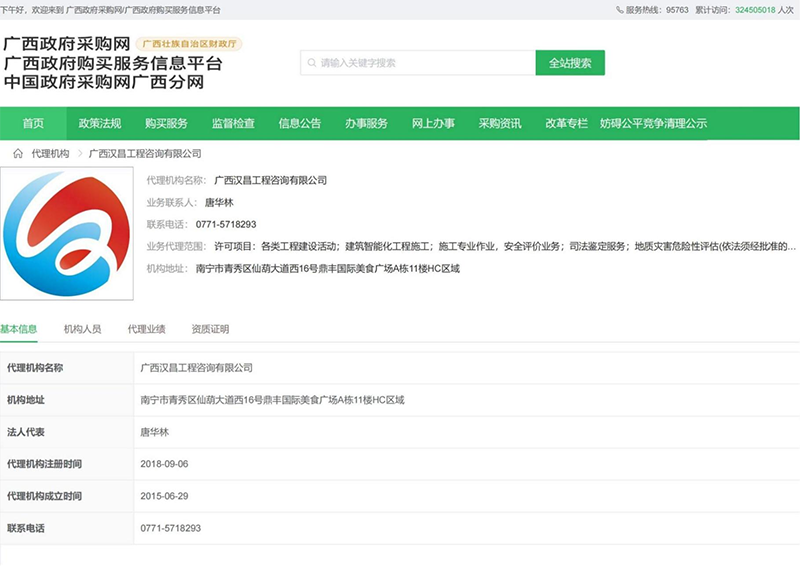
Task: Open the 资质证明 tab
Action: click(210, 329)
